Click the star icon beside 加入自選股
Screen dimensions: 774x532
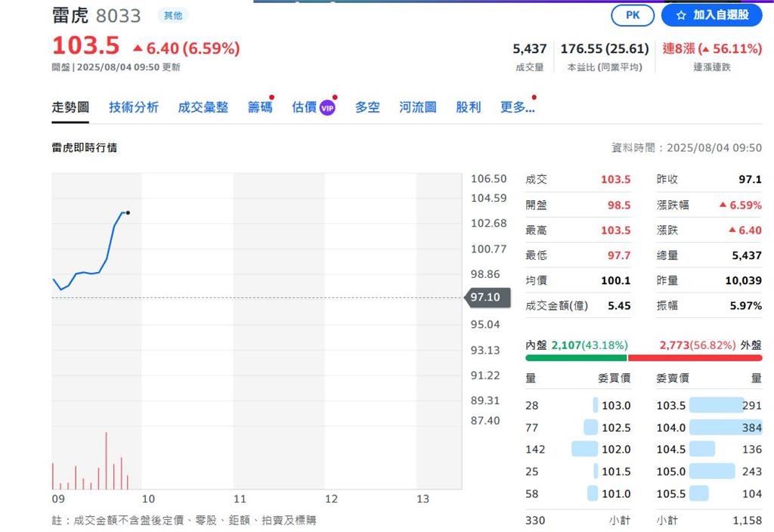(x=683, y=15)
